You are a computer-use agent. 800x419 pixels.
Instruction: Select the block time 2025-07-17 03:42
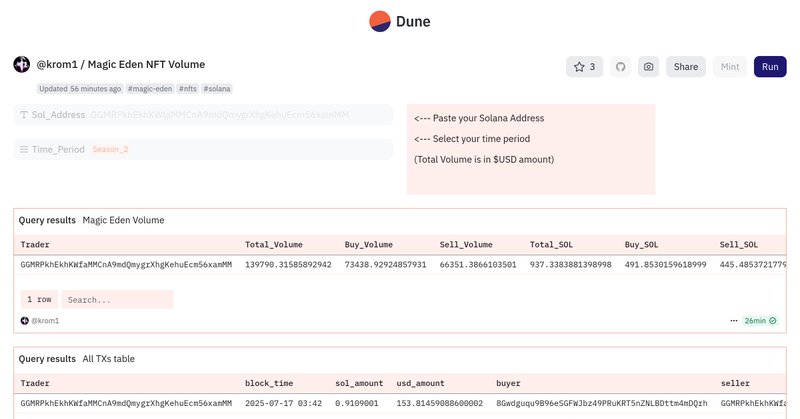point(283,403)
